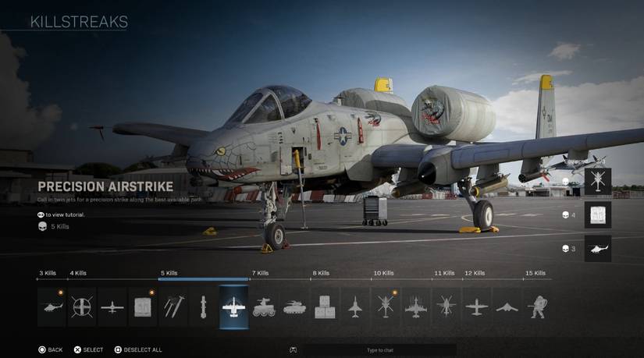
Task: Click the highlighted Precision Airstrike plane tile
Action: (x=233, y=307)
